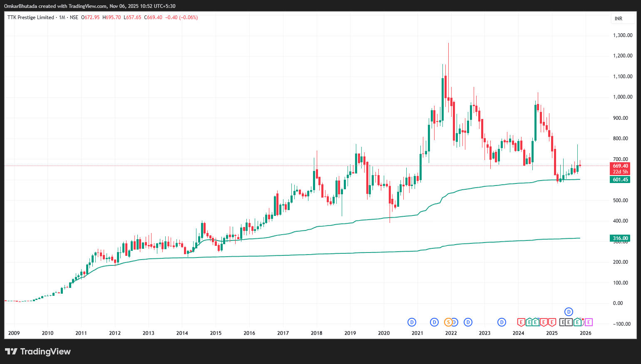Click the green 316.00 indicator value label

pos(620,238)
